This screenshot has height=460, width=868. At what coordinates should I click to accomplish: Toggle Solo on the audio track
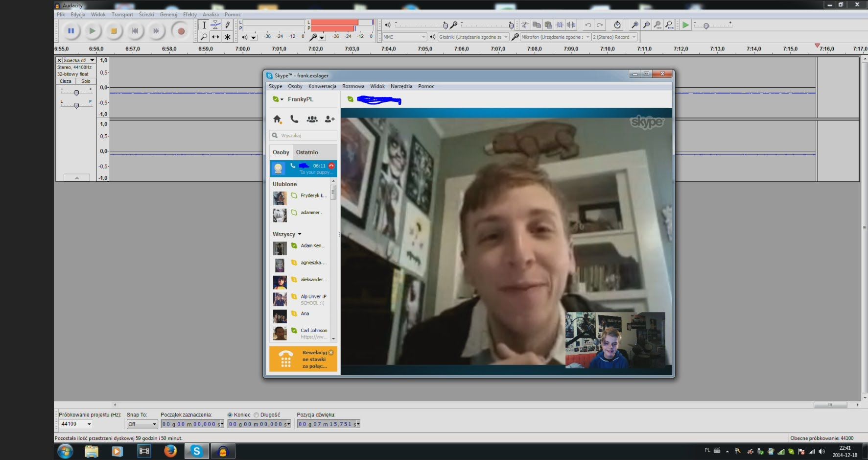pos(86,81)
